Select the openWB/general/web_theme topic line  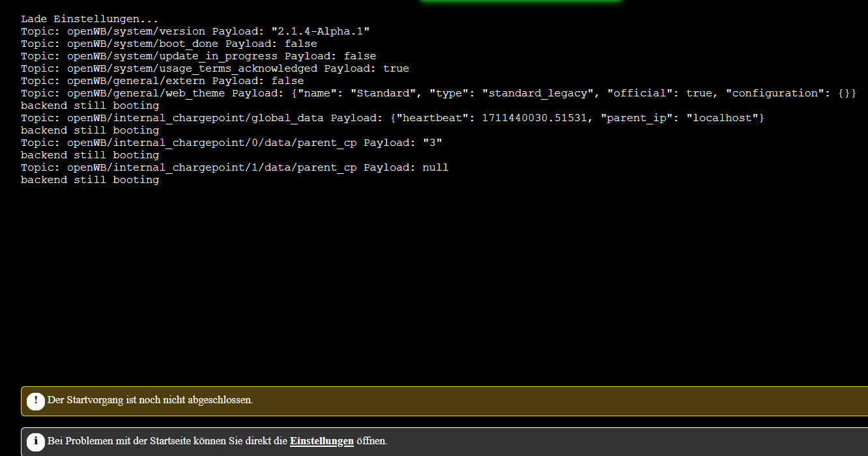click(439, 93)
